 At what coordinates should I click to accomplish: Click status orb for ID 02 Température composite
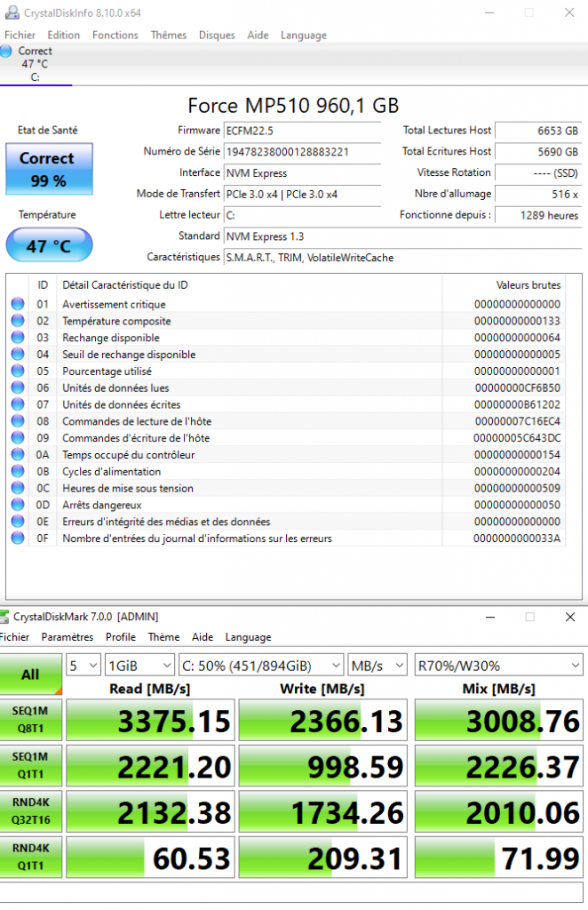point(18,320)
